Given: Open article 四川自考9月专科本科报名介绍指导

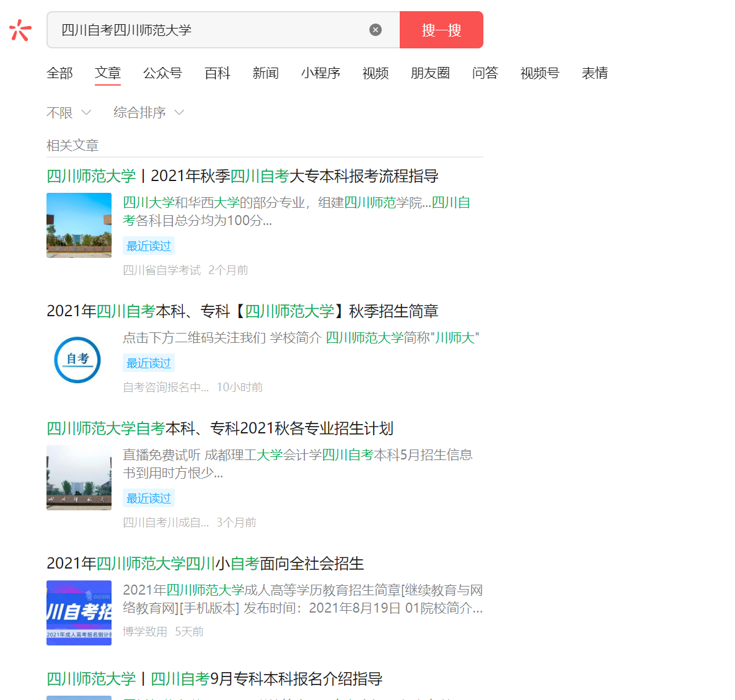Looking at the screenshot, I should 214,679.
